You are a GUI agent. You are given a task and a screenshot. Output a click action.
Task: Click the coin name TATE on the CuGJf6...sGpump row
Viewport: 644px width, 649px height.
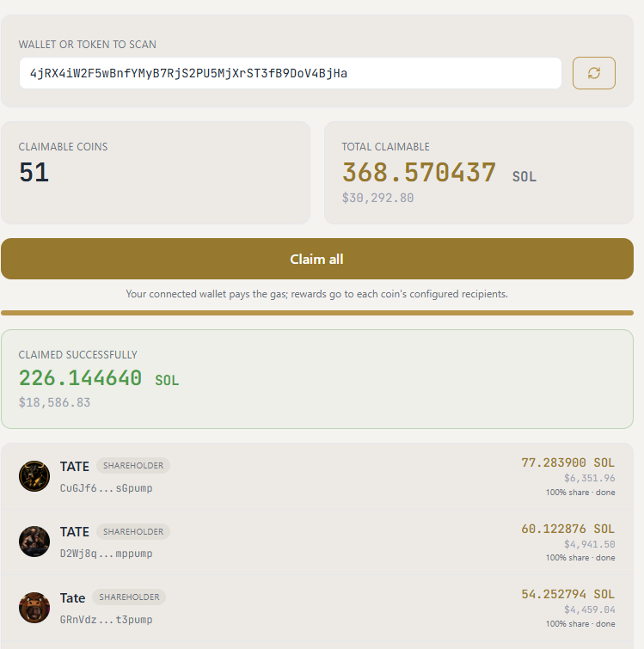[x=75, y=467]
